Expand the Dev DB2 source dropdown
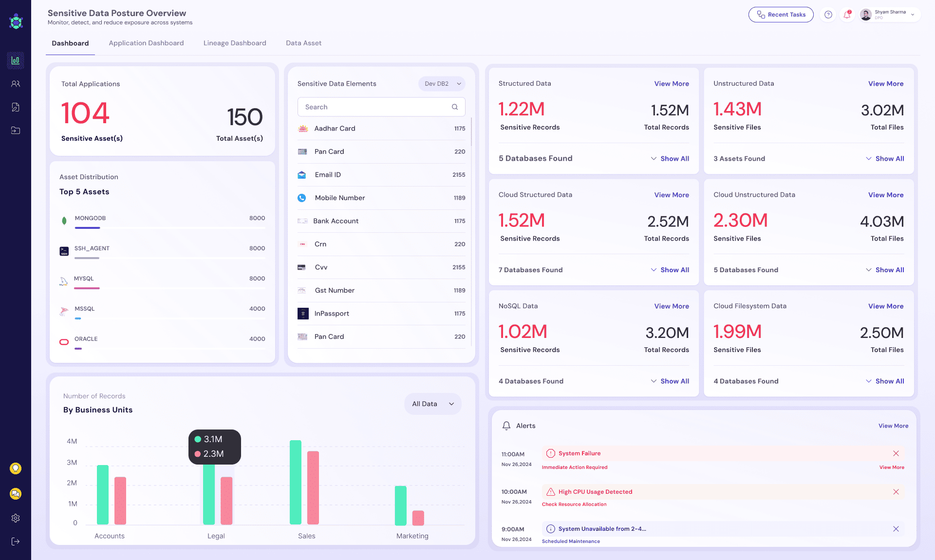The width and height of the screenshot is (935, 560). [x=441, y=83]
